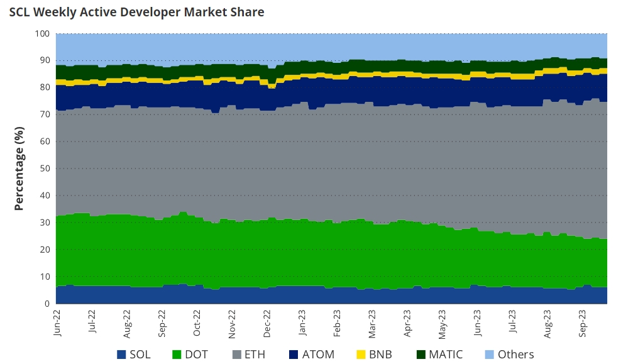Click the Oct-22 x-axis label
This screenshot has width=621, height=364.
[x=197, y=323]
